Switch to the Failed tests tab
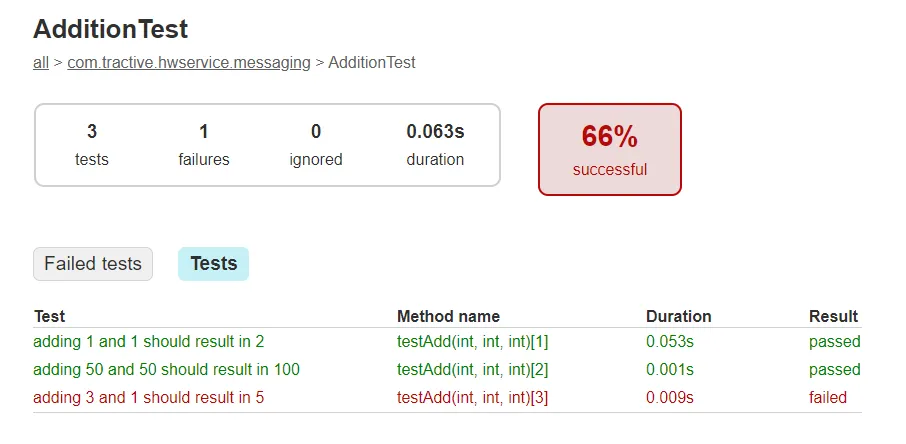This screenshot has width=906, height=444. pyautogui.click(x=93, y=264)
